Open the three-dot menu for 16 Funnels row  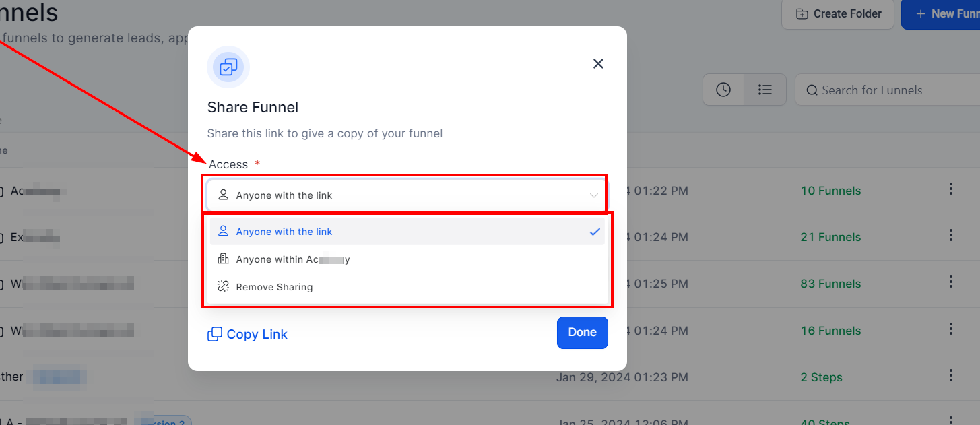[951, 329]
